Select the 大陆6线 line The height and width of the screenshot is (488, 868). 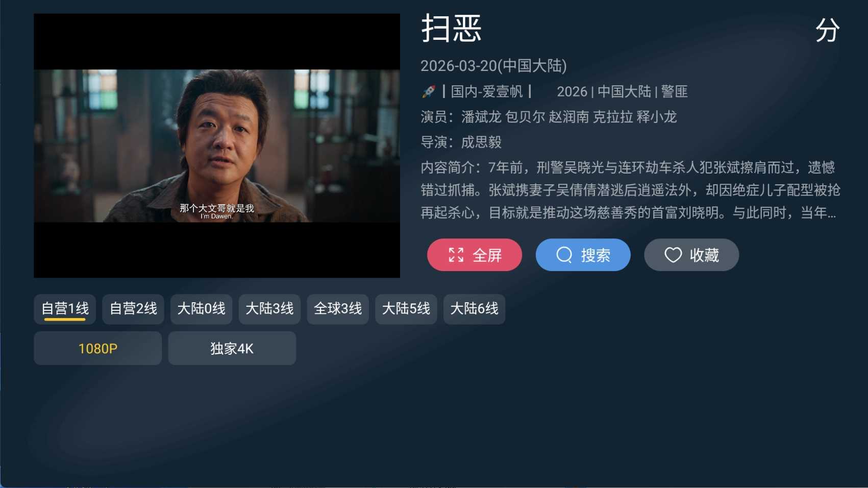(474, 309)
